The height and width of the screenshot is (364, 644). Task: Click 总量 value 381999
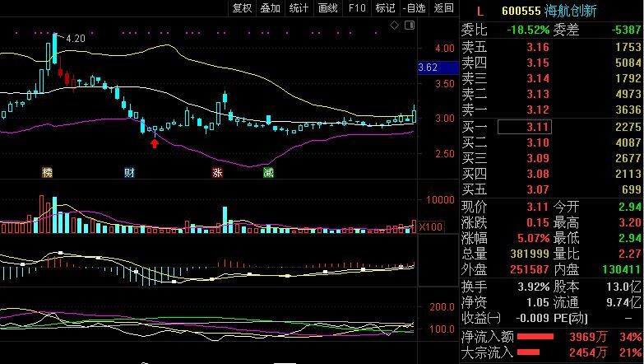point(530,254)
